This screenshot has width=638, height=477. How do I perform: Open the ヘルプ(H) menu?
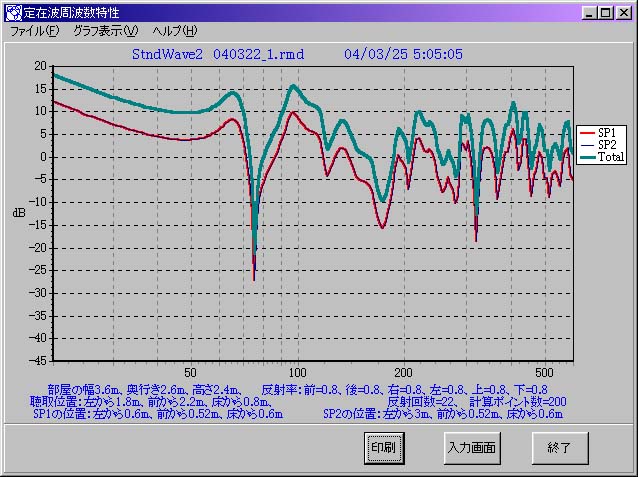pyautogui.click(x=175, y=31)
